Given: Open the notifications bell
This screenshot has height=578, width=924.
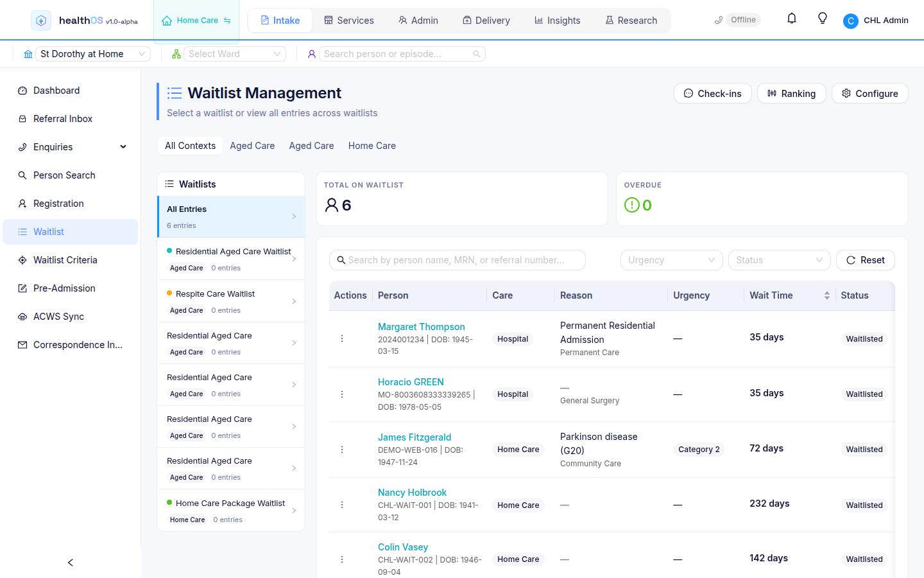Looking at the screenshot, I should tap(792, 19).
